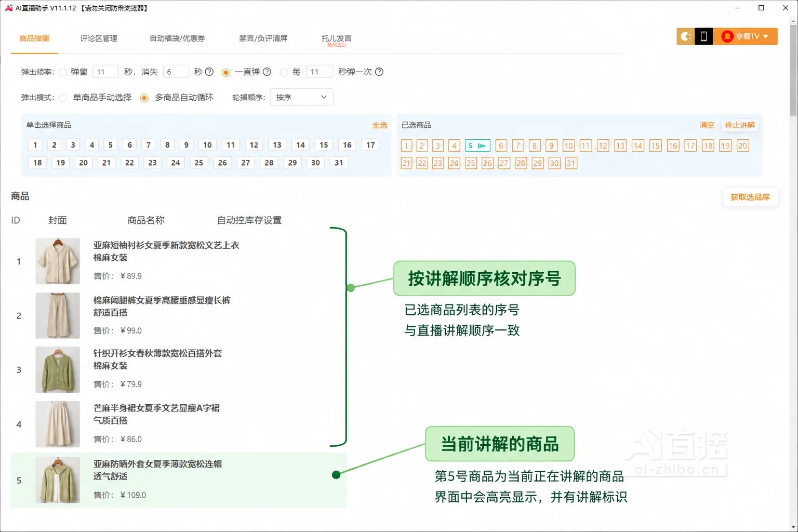The image size is (798, 532).
Task: Click the 停止讲解 button
Action: [x=740, y=125]
